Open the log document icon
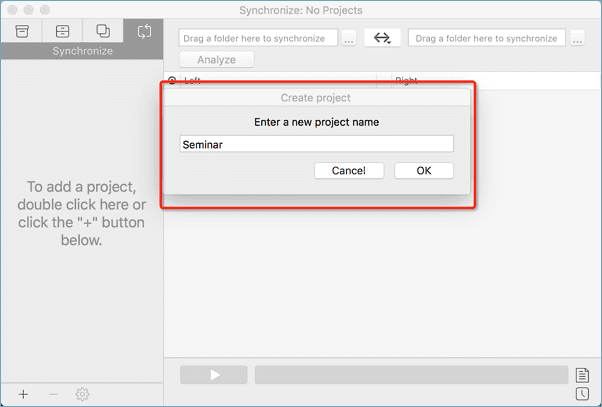The width and height of the screenshot is (602, 407). pos(582,375)
